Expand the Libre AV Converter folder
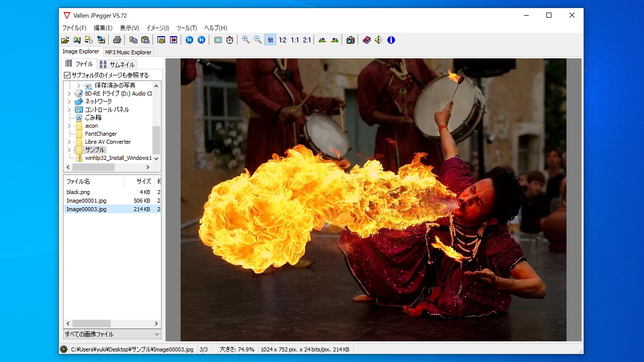 (69, 142)
